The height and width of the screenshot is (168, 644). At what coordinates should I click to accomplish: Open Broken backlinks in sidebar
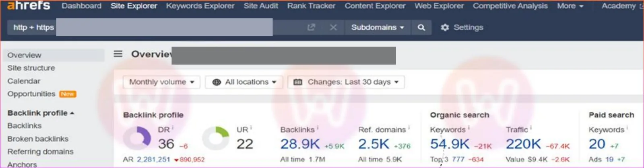38,139
